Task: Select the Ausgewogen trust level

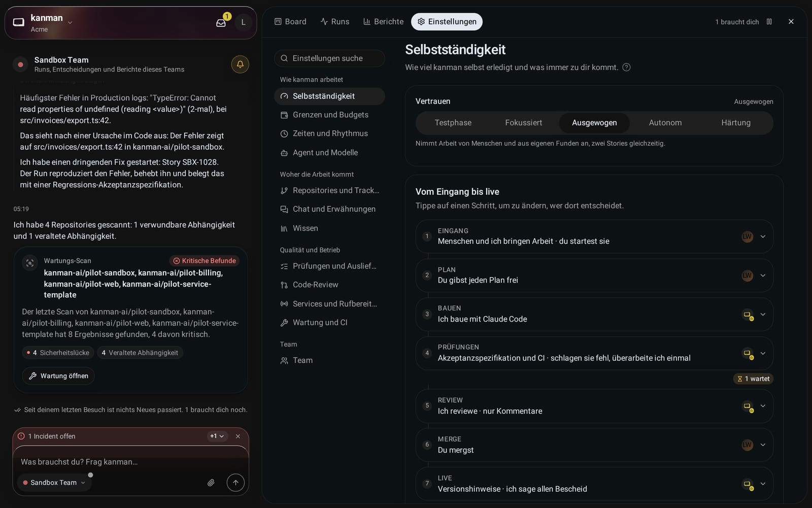Action: click(594, 123)
